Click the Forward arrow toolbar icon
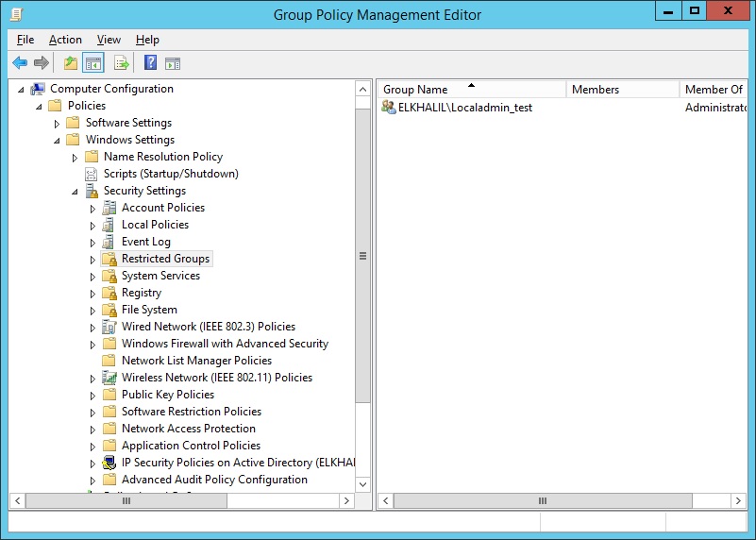Viewport: 756px width, 540px height. 42,62
